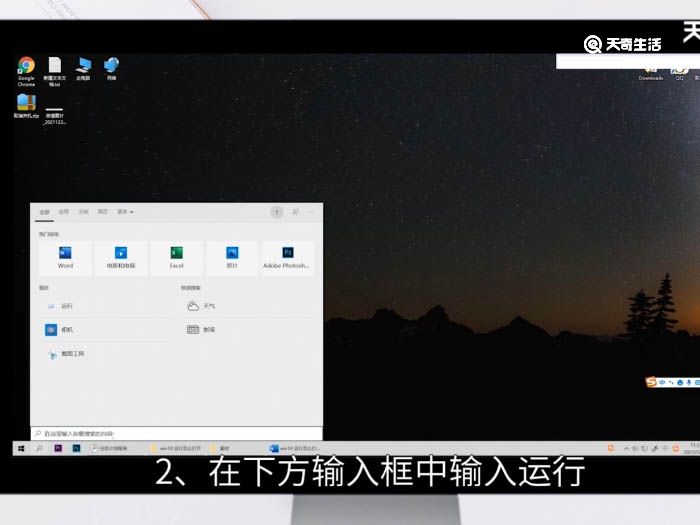Open the three-dot options in search panel
This screenshot has width=700, height=525.
click(312, 212)
